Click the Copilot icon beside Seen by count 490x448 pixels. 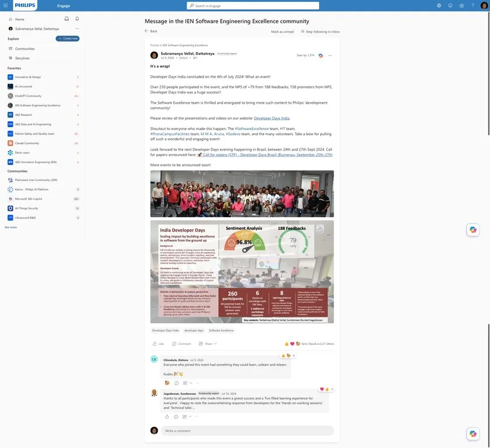click(x=321, y=55)
